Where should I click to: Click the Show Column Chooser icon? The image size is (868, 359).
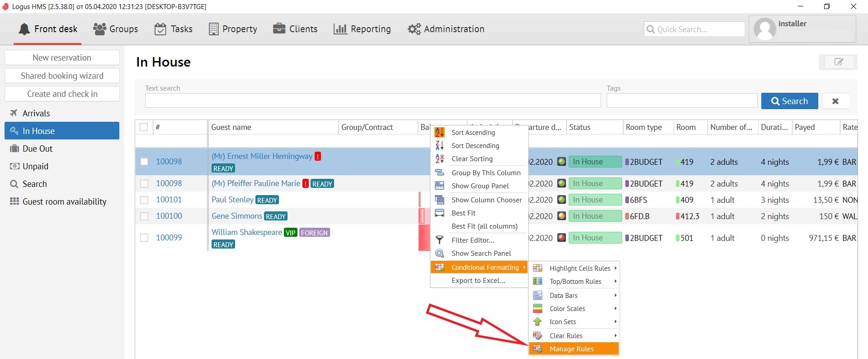pyautogui.click(x=439, y=200)
